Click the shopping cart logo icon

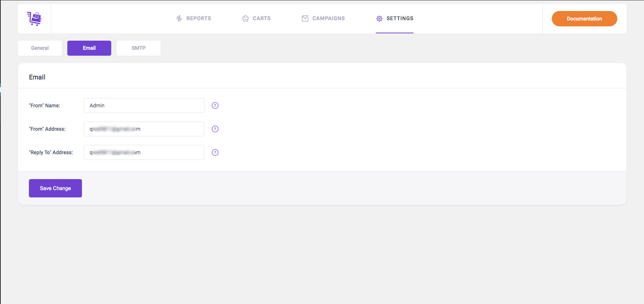[x=34, y=19]
